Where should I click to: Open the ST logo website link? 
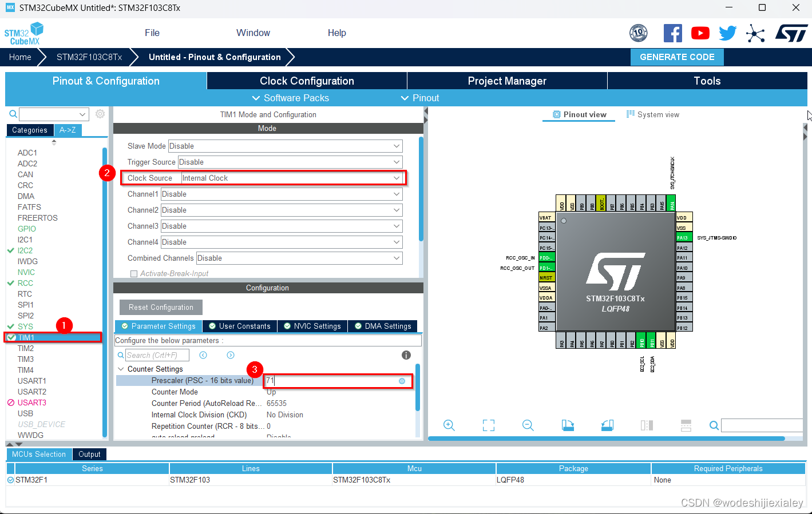pyautogui.click(x=791, y=33)
